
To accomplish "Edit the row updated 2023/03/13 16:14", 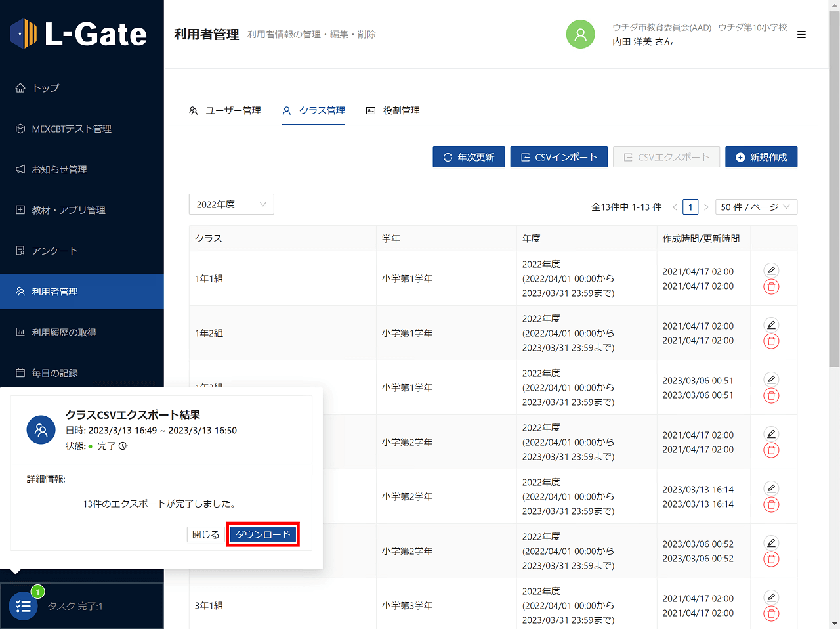I will click(x=772, y=488).
